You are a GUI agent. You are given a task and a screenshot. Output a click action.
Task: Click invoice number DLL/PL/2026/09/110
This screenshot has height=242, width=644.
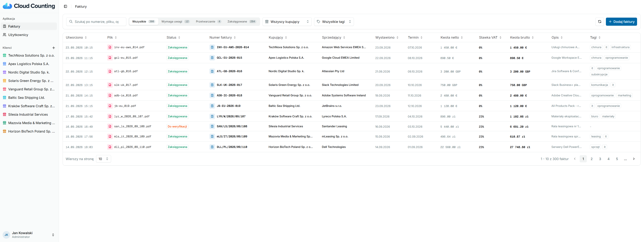click(x=232, y=147)
